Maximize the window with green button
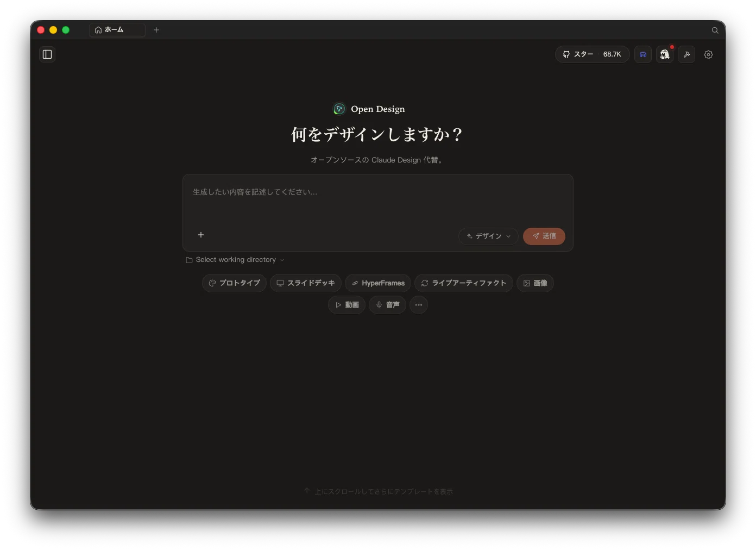 pos(66,30)
